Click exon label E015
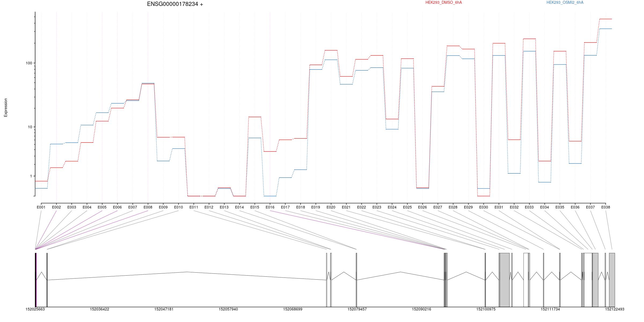This screenshot has height=322, width=644. pyautogui.click(x=255, y=207)
